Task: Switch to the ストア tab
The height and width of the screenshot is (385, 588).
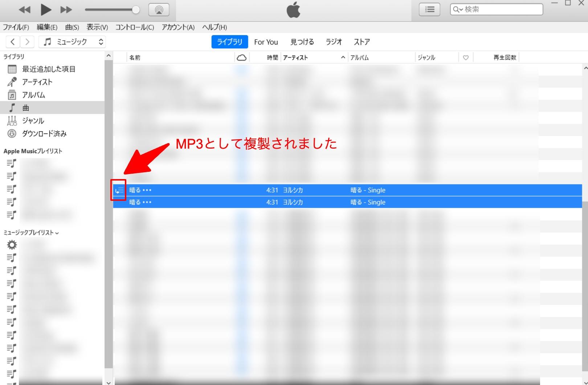Action: point(362,42)
